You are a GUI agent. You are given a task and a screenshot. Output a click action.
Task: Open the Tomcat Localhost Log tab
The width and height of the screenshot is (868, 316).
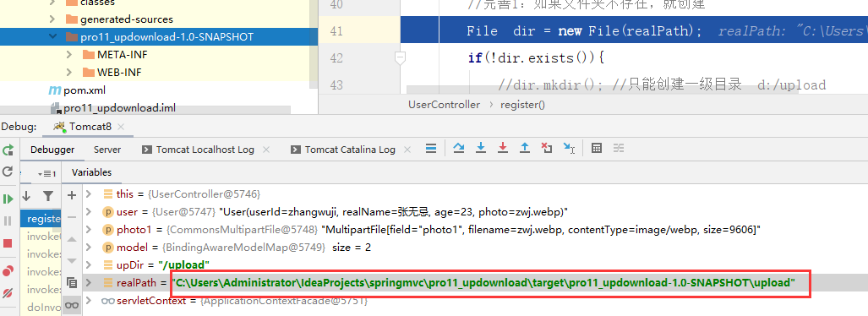click(x=199, y=150)
